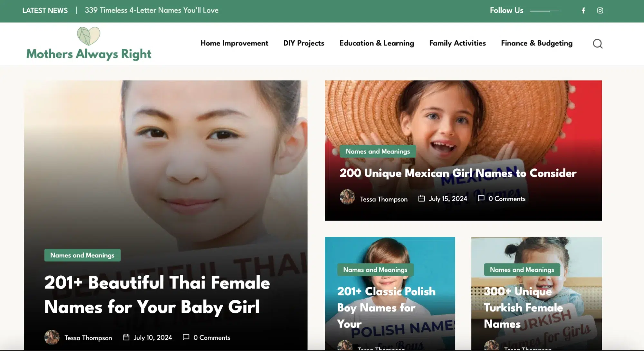Read the 339 Timeless 4-Letter Names news

coord(151,10)
